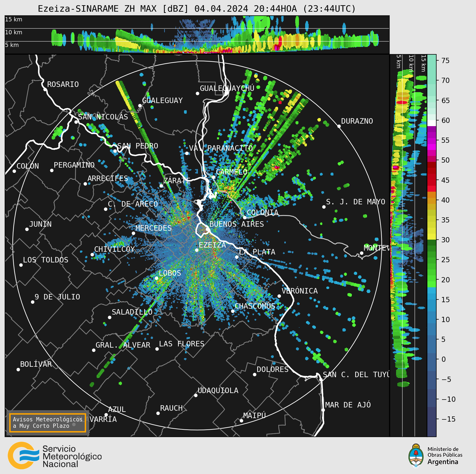Click the MAR DE AJÓ city label
The height and width of the screenshot is (474, 476).
tap(348, 405)
